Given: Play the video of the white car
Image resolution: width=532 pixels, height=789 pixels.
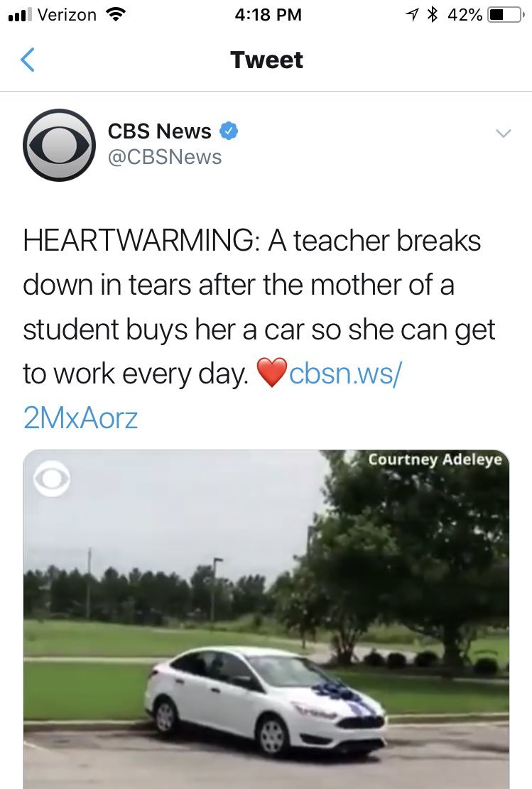Looking at the screenshot, I should coord(266,619).
